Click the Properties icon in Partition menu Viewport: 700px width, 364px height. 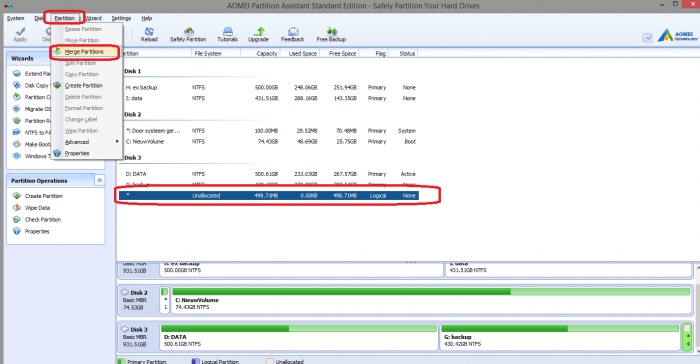(x=57, y=153)
